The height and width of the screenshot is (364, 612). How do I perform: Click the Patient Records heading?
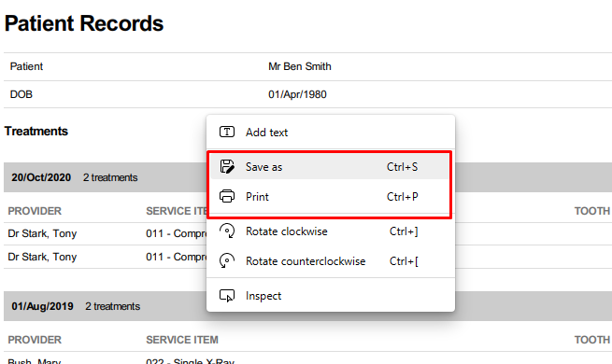[x=84, y=23]
